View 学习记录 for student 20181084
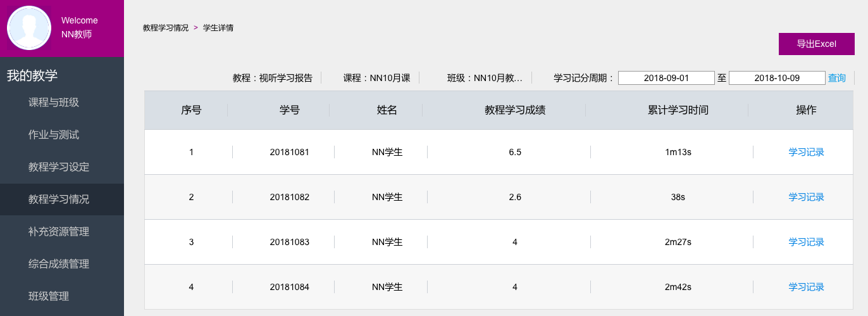 coord(806,287)
